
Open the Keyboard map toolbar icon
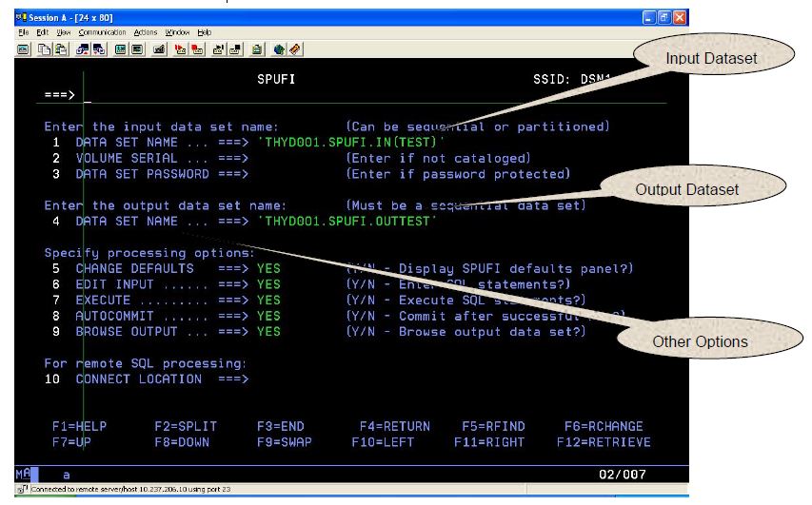(x=159, y=49)
